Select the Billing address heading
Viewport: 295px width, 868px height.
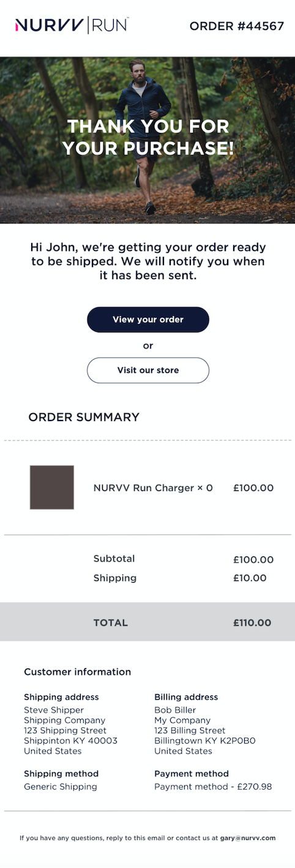[186, 697]
